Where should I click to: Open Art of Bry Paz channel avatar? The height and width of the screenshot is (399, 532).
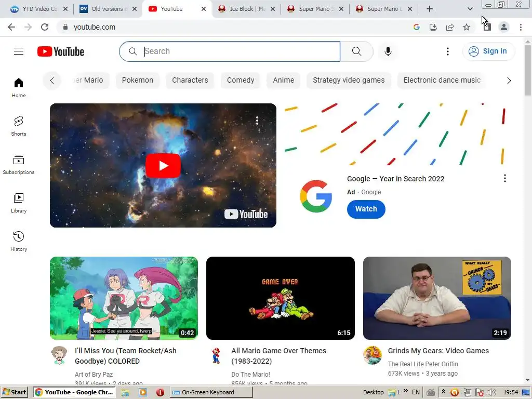(x=59, y=355)
